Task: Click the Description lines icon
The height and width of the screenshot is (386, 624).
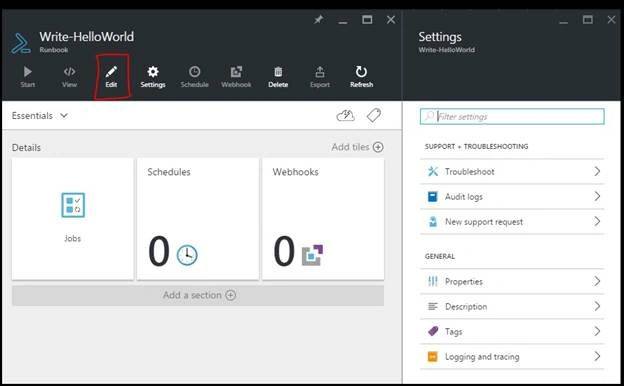Action: (433, 306)
